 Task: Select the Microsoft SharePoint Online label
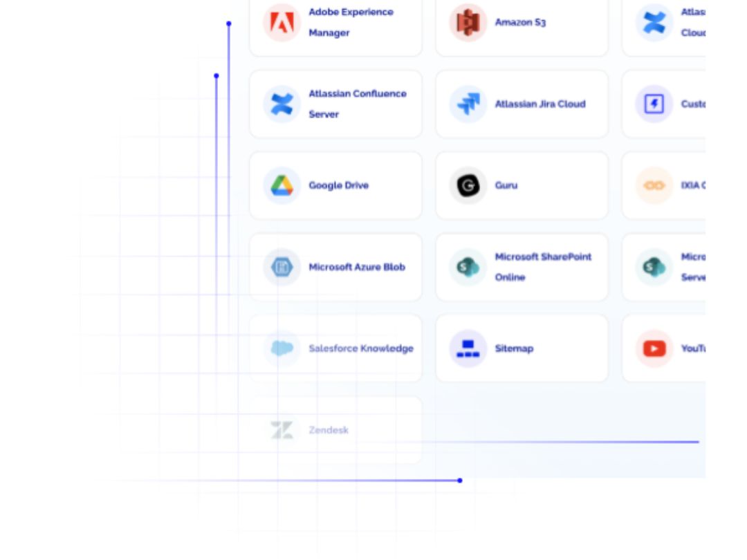543,267
